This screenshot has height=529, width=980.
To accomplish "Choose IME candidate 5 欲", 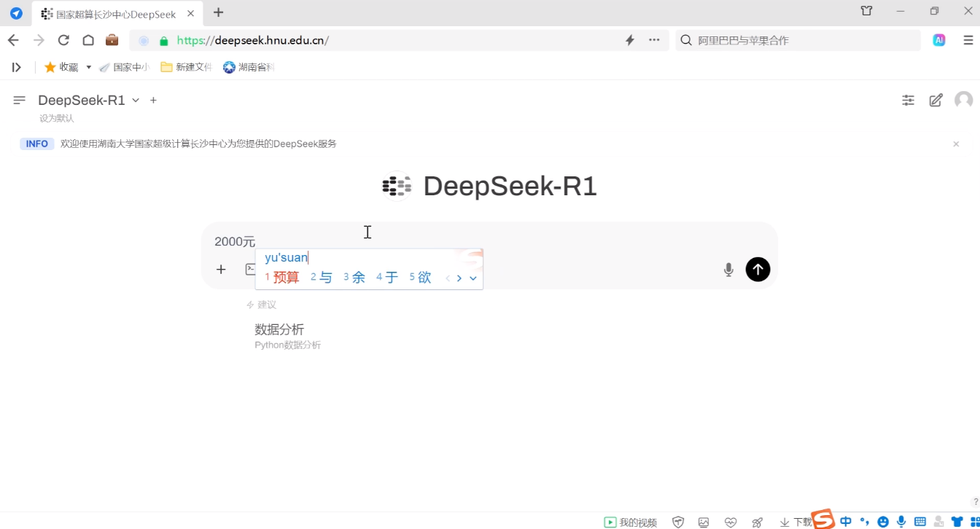I will click(x=420, y=277).
